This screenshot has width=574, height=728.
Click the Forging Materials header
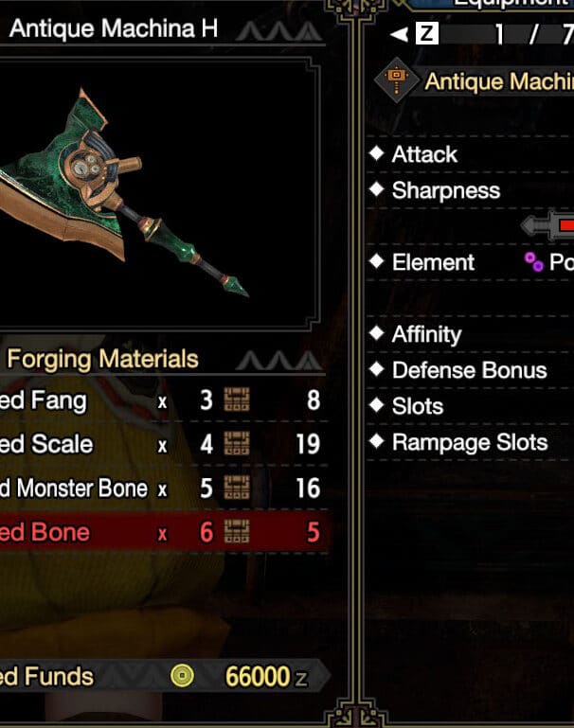[x=102, y=359]
